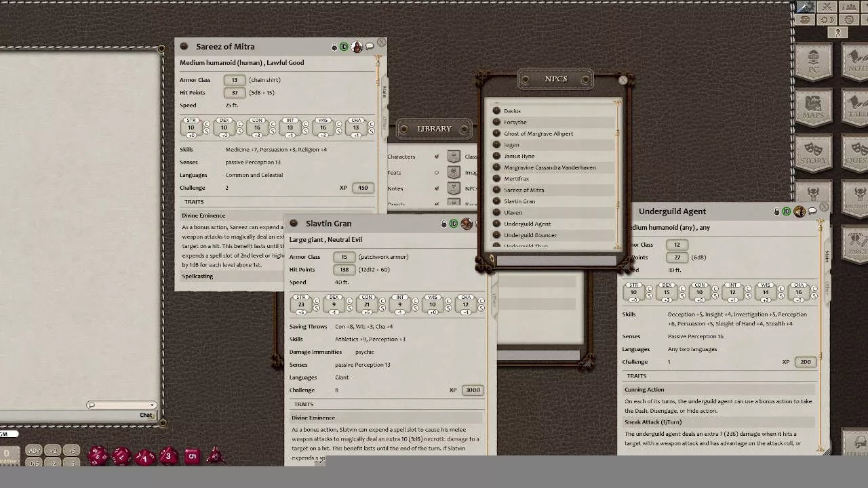Click Sareez XP field showing 450
Screen dimensions: 868x488
click(x=363, y=188)
